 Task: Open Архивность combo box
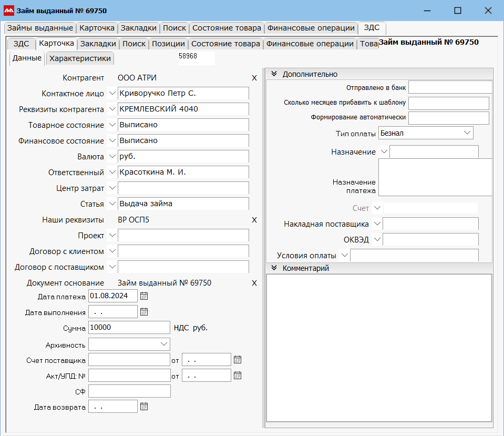point(129,344)
